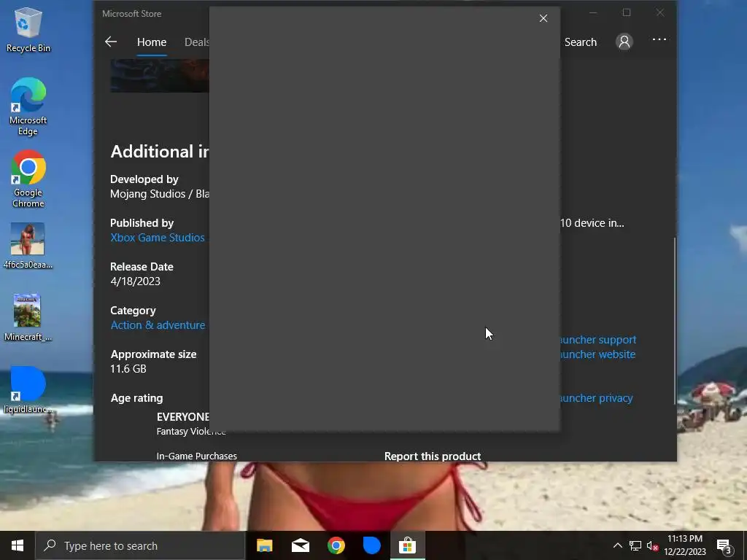The width and height of the screenshot is (747, 560).
Task: Select the liquidlauncher desktop shortcut
Action: click(x=28, y=390)
